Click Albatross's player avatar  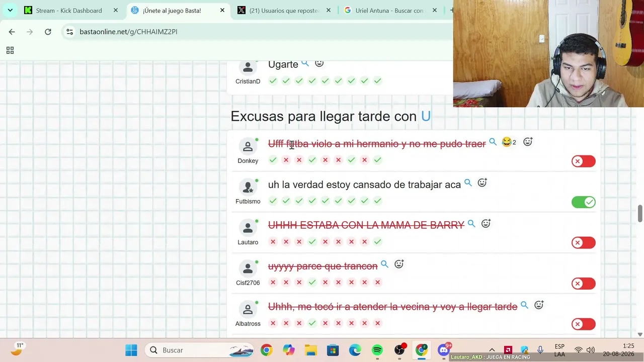click(248, 309)
